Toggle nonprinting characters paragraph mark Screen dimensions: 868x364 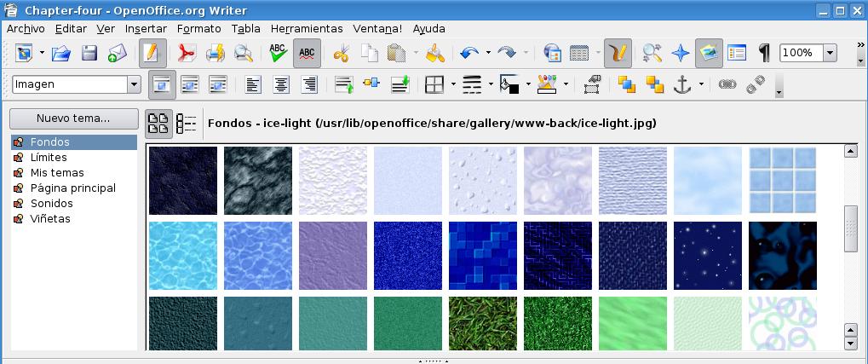click(x=764, y=53)
